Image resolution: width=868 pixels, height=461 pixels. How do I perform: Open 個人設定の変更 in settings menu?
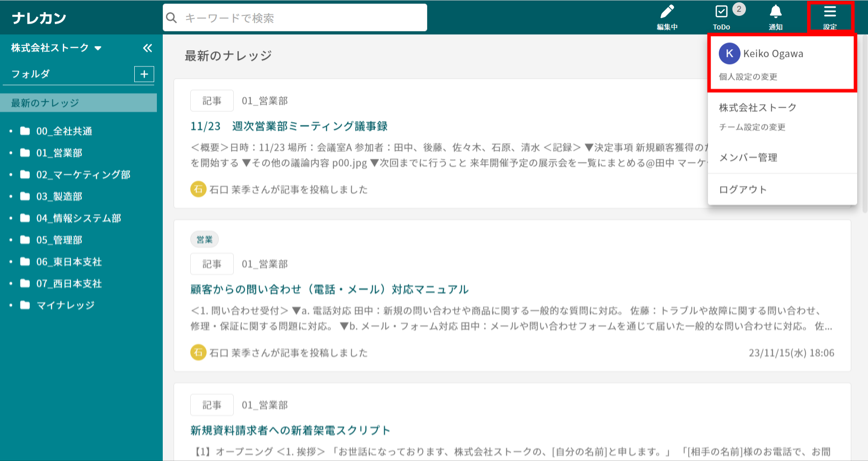click(748, 77)
